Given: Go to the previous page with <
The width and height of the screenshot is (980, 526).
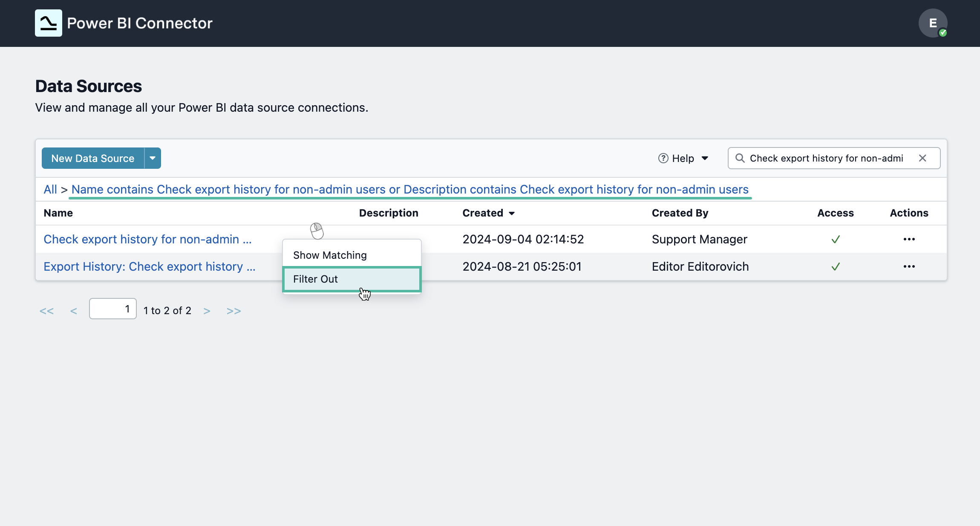Looking at the screenshot, I should [74, 311].
